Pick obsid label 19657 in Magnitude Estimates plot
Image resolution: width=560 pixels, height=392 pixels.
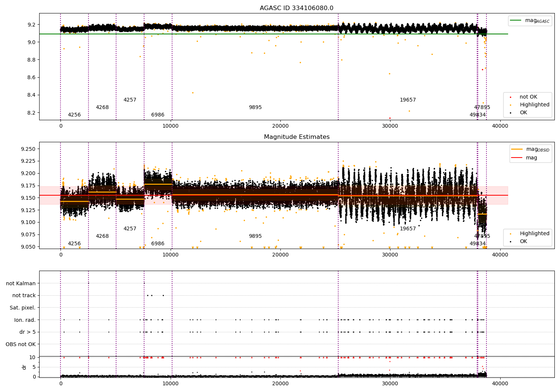408,229
